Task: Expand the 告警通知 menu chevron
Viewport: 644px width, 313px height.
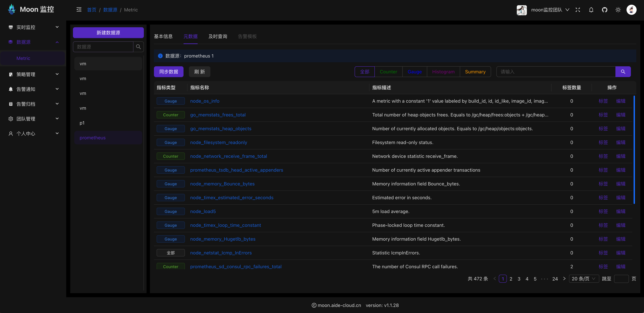Action: [x=57, y=89]
